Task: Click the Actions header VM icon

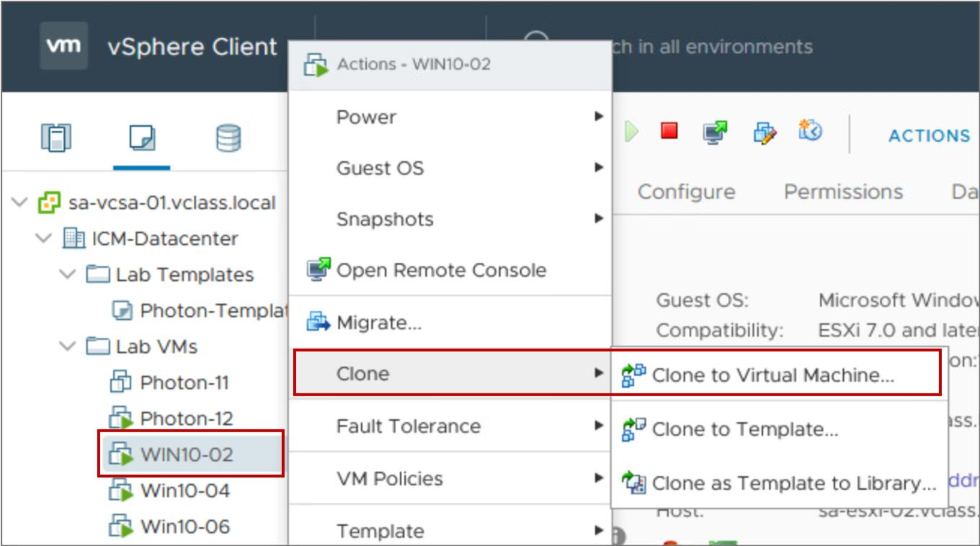Action: pyautogui.click(x=316, y=64)
